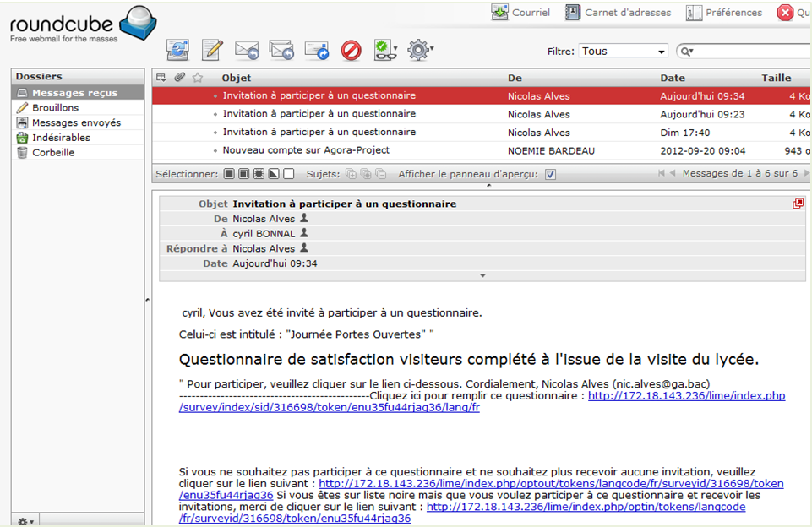Open list columns options icon
Screen dimensions: 812x527
coord(161,78)
